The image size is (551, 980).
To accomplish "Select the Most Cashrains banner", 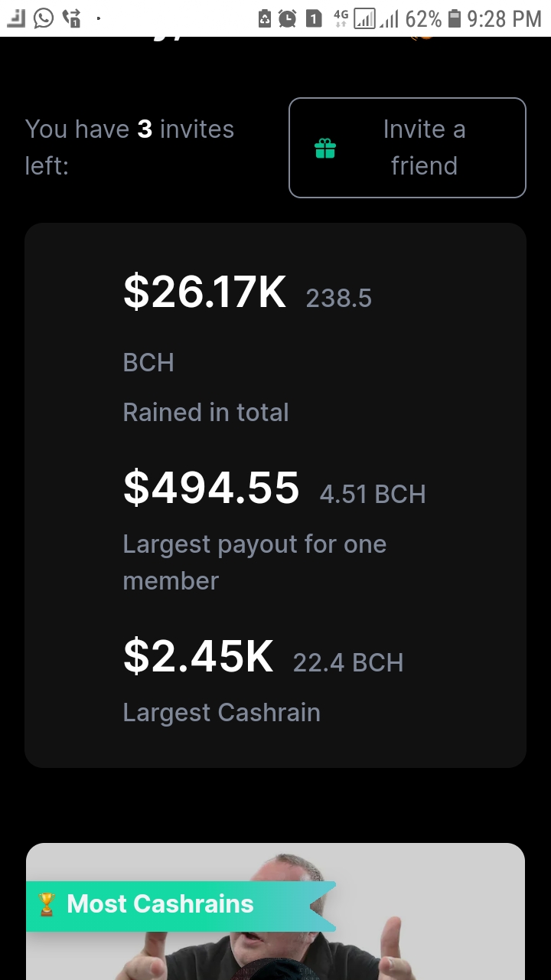I will (181, 906).
